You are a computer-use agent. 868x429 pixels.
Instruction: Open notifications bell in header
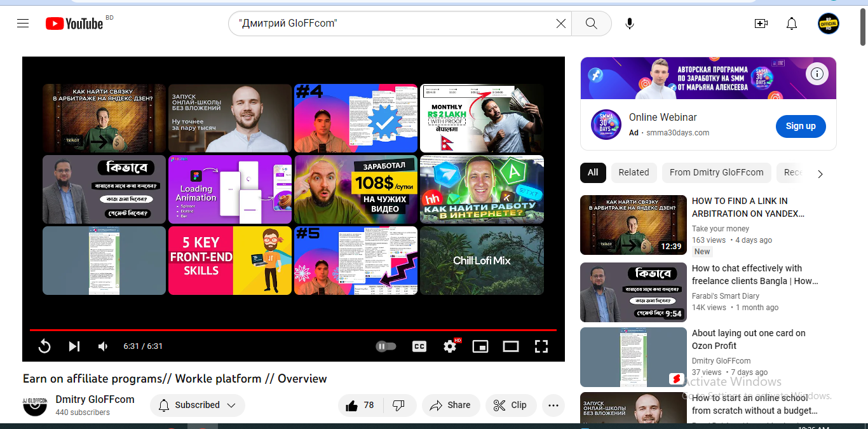point(792,24)
